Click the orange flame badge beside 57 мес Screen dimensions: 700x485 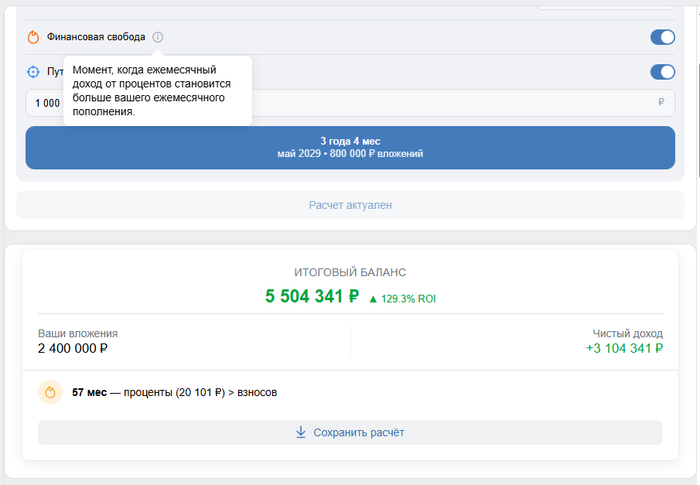(x=50, y=393)
